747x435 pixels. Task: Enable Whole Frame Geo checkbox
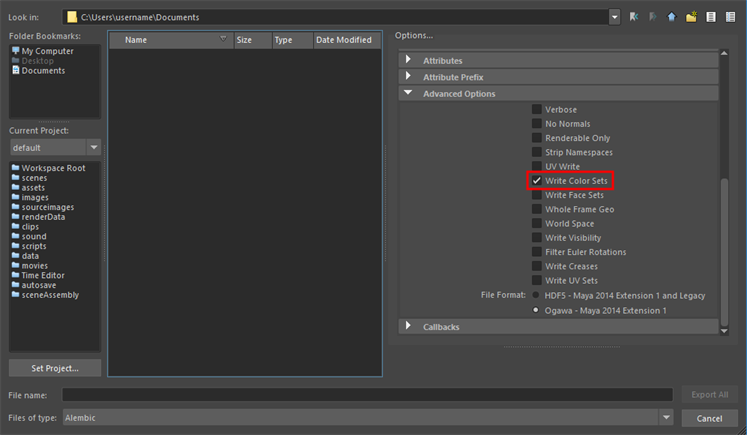click(x=536, y=209)
